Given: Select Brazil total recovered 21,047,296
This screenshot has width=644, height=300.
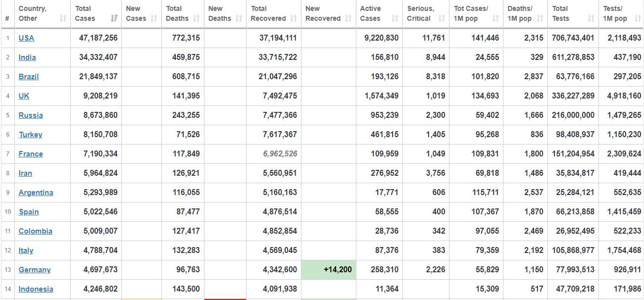Looking at the screenshot, I should click(278, 77).
